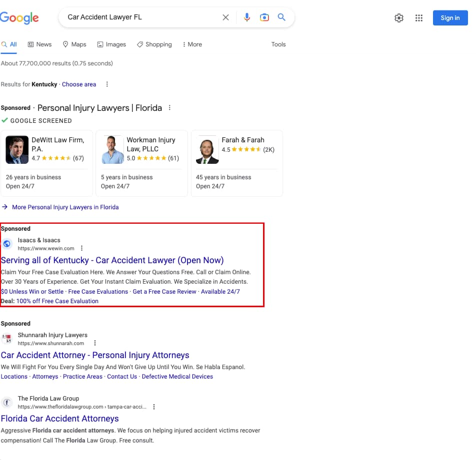Screen dimensions: 476x460
Task: Open the Free Case Evaluations sitelink
Action: (98, 291)
